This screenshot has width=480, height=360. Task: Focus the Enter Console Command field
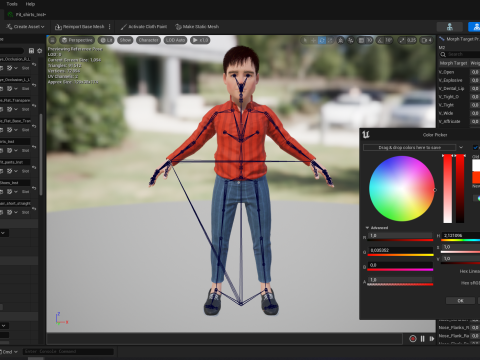(x=68, y=351)
